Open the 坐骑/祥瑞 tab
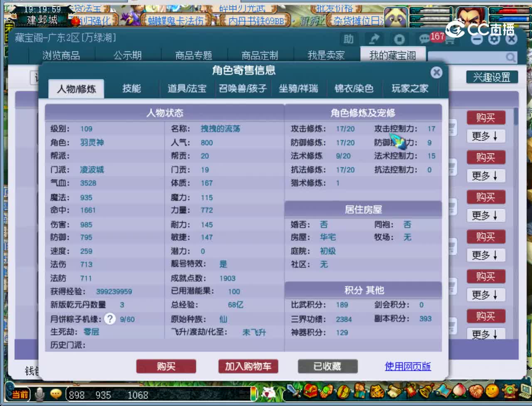Viewport: 532px width, 406px height. pyautogui.click(x=298, y=88)
